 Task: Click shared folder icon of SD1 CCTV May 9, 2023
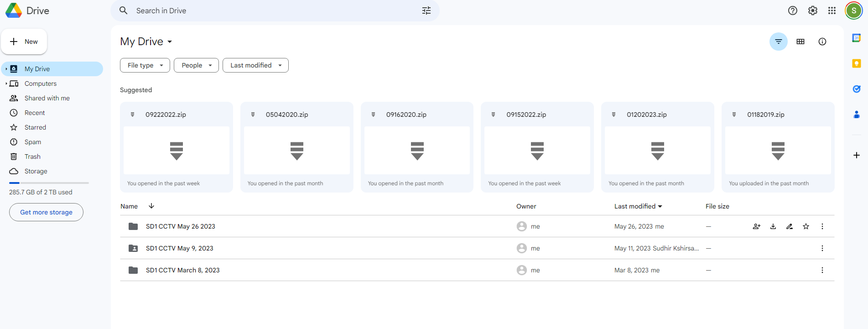tap(133, 248)
